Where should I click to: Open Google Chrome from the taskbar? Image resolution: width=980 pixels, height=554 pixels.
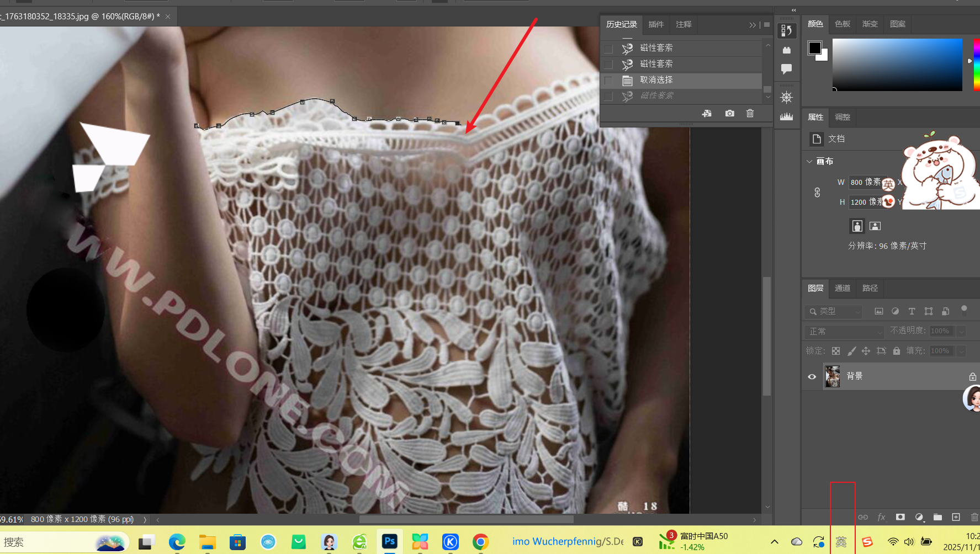pos(480,542)
